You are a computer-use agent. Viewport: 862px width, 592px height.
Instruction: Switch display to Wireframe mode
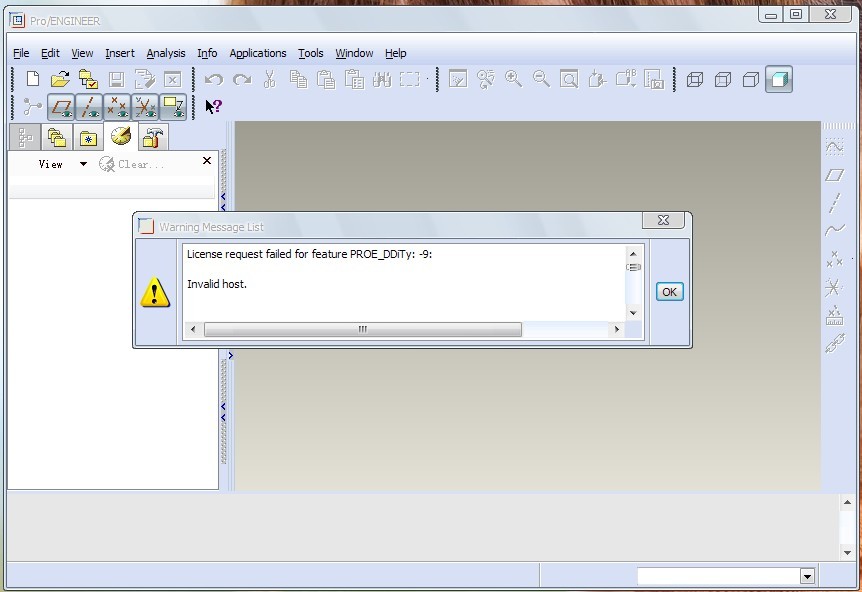pos(695,80)
